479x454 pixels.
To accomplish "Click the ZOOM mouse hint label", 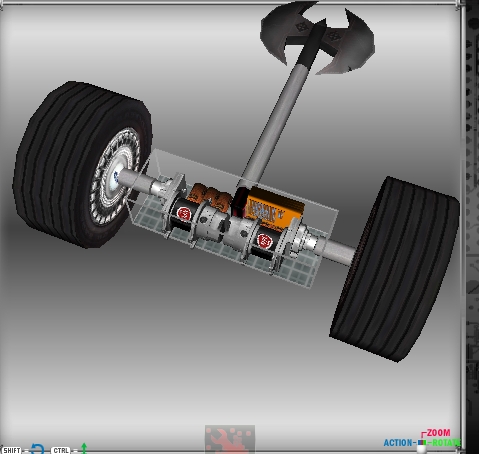I will click(438, 433).
